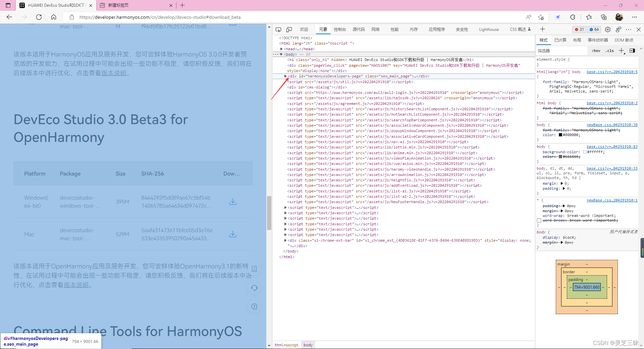This screenshot has height=349, width=644.
Task: Open 版本说明 link in HarmonyOS paragraph
Action: [114, 73]
